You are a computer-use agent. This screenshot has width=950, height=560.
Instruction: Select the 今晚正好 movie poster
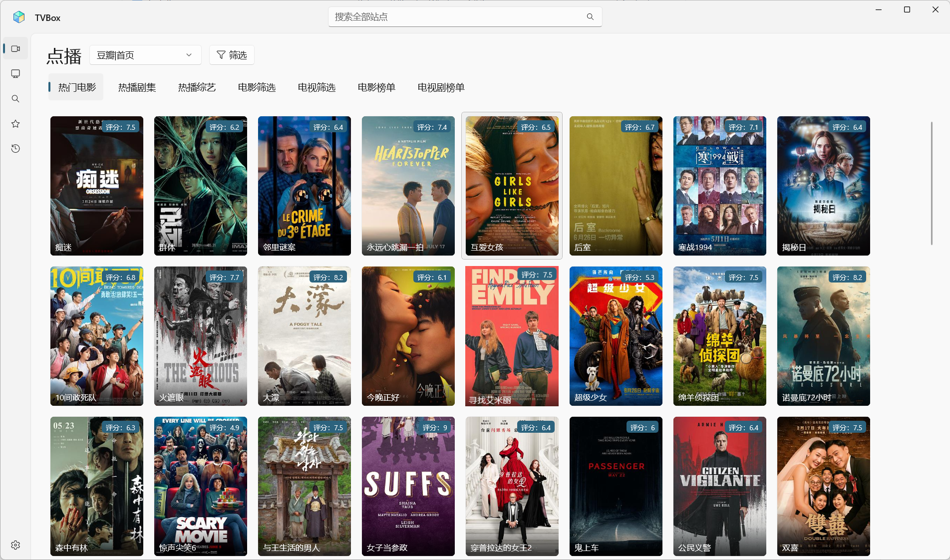[x=408, y=336]
